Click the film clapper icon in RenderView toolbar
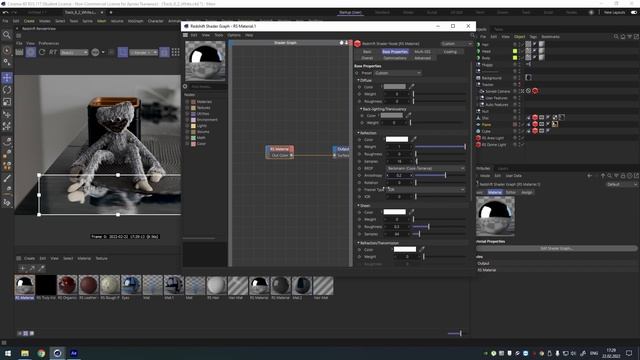640x360 pixels. pos(19,52)
